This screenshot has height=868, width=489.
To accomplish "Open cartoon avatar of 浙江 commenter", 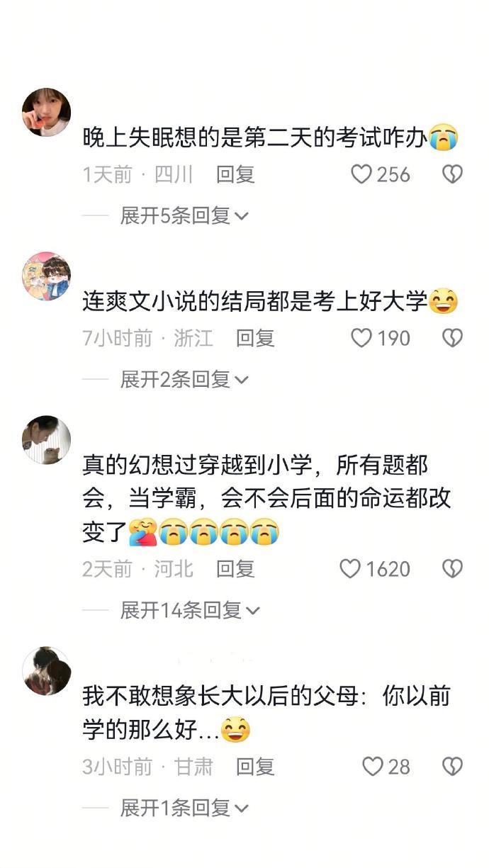I will tap(47, 276).
